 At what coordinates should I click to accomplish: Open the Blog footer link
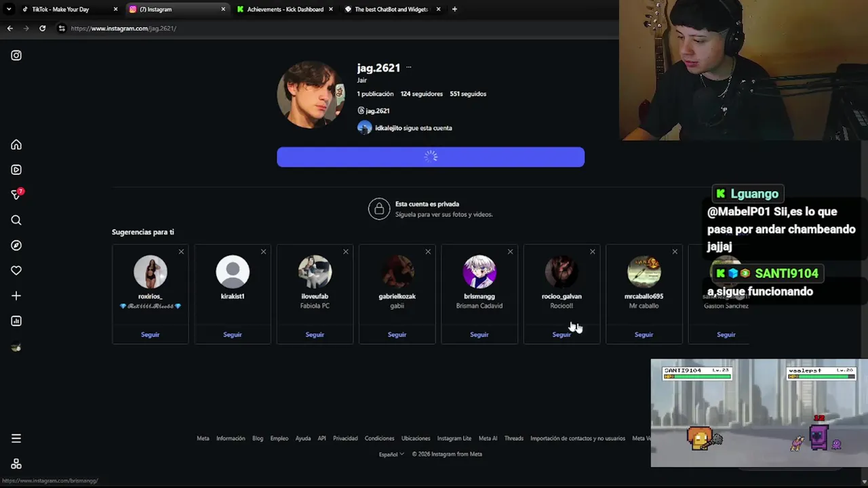(x=258, y=439)
